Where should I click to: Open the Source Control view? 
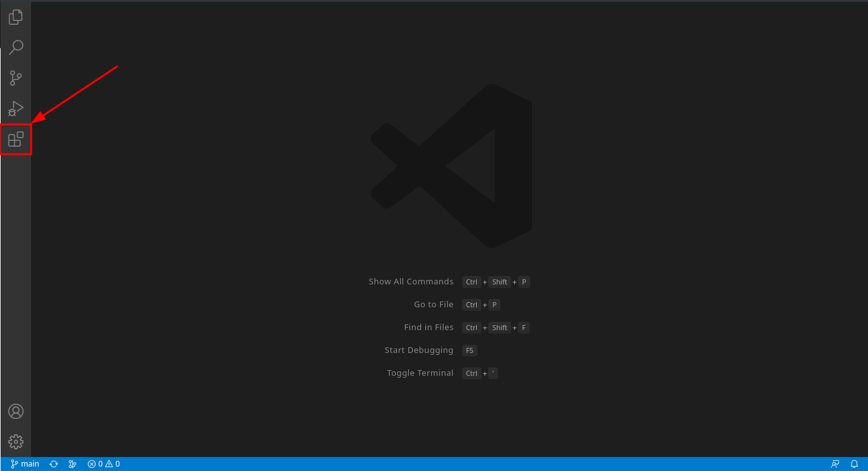[16, 78]
